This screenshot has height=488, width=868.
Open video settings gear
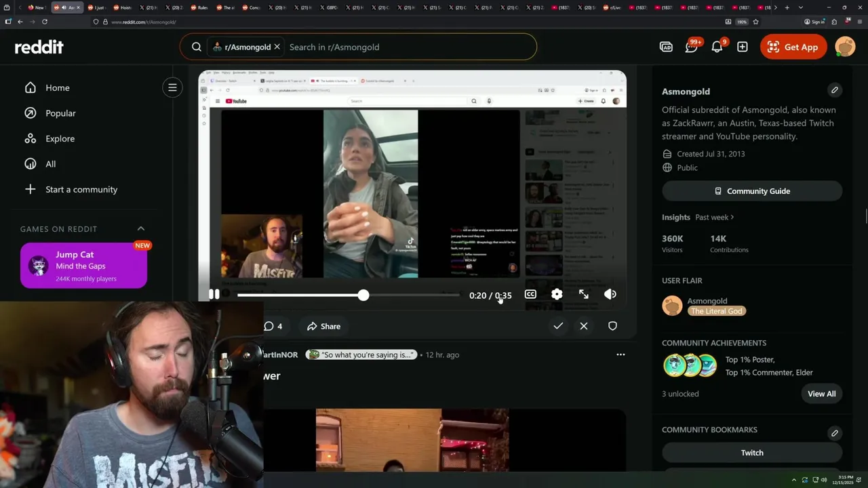(557, 294)
